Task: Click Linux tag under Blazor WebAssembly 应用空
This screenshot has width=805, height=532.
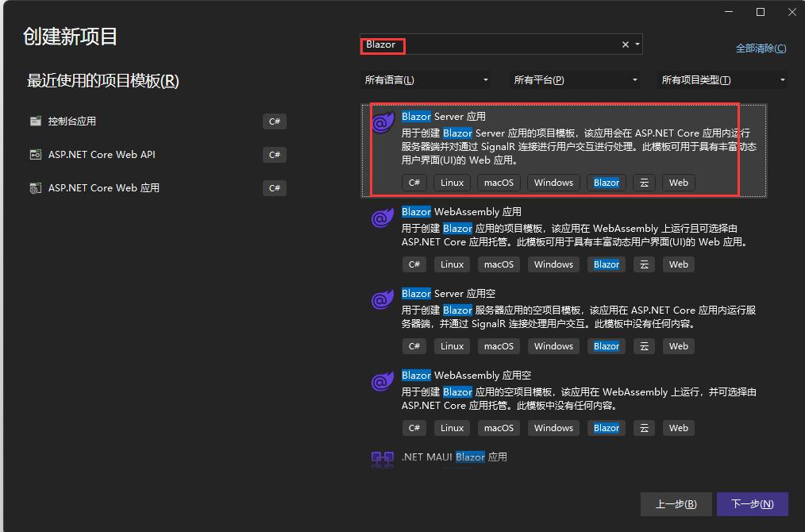Action: [452, 428]
